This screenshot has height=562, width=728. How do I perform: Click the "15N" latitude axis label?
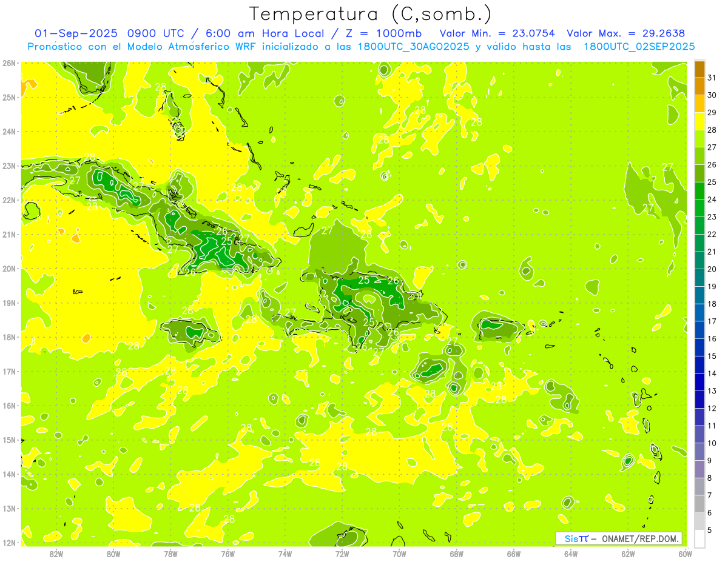(x=9, y=440)
